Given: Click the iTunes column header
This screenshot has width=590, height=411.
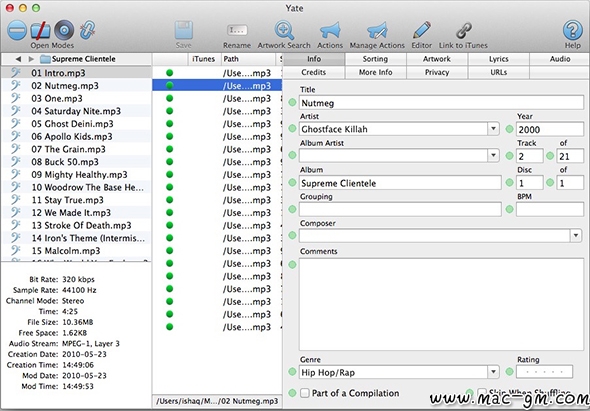Looking at the screenshot, I should coord(204,59).
